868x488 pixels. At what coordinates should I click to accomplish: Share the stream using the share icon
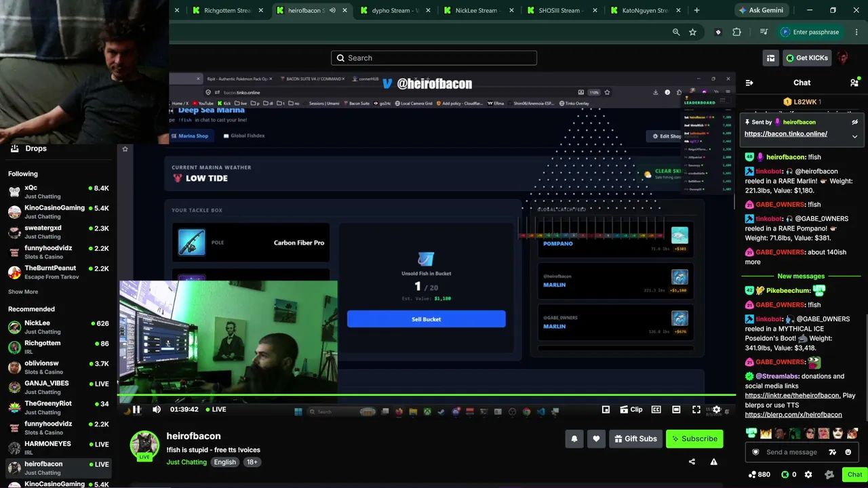(x=692, y=462)
